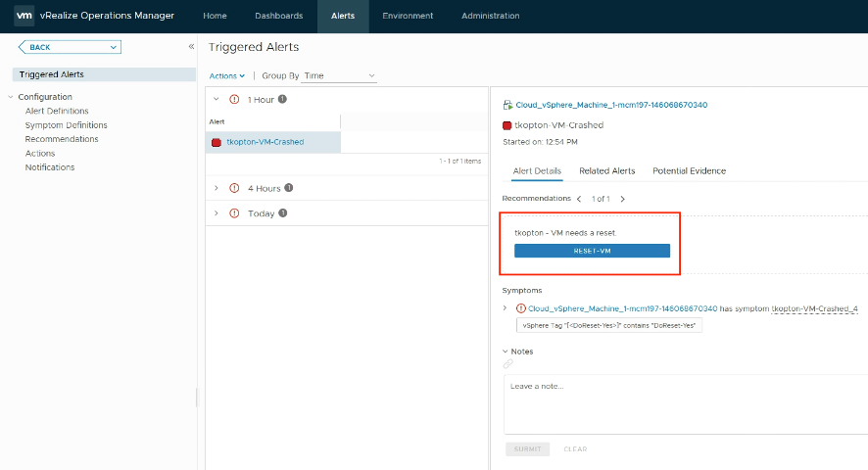Click the VMware vm logo icon
Viewport: 868px width, 470px height.
tap(24, 16)
